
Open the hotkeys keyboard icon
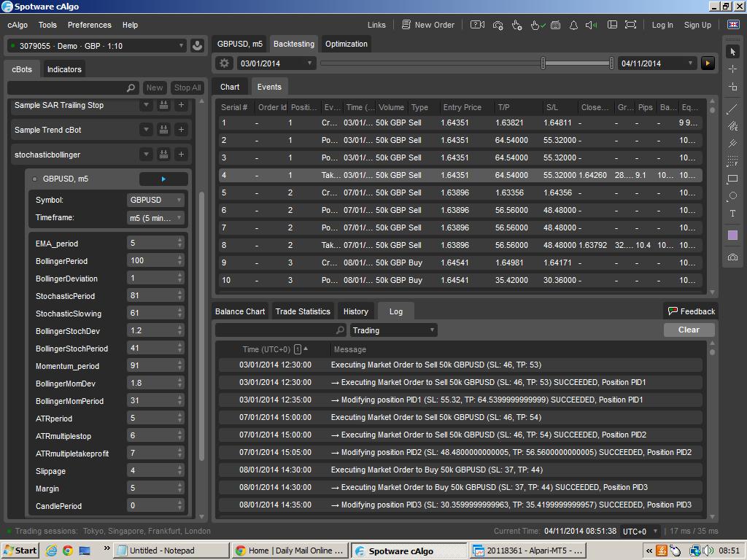click(555, 25)
